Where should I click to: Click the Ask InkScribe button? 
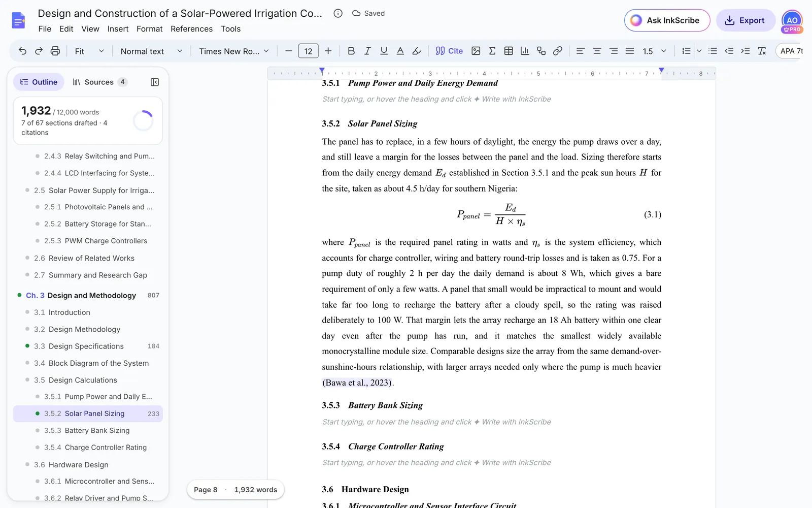click(667, 20)
